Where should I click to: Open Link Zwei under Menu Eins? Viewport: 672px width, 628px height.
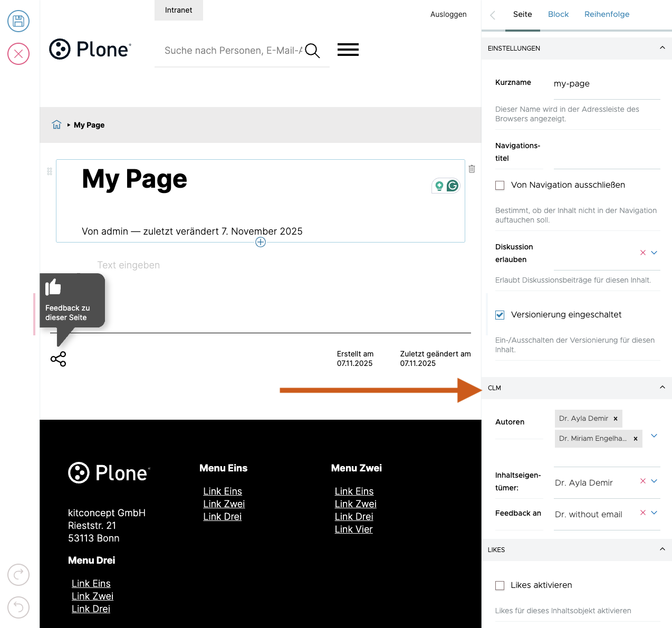coord(224,504)
